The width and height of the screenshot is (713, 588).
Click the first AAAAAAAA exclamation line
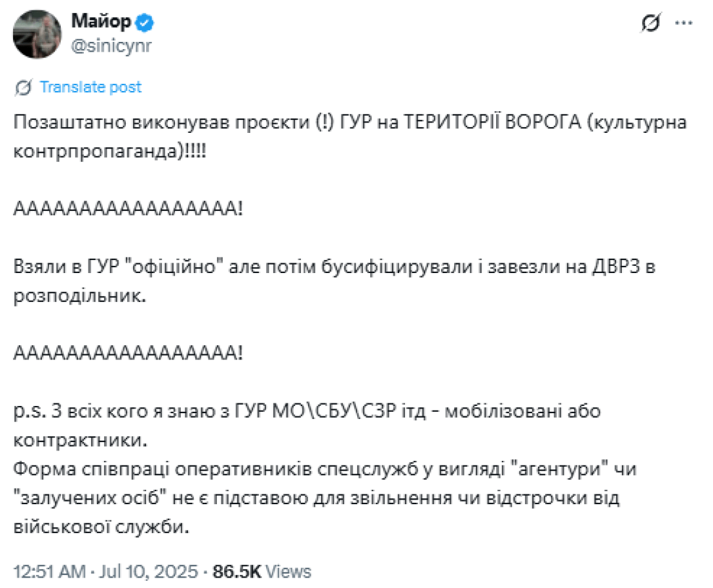tap(128, 210)
